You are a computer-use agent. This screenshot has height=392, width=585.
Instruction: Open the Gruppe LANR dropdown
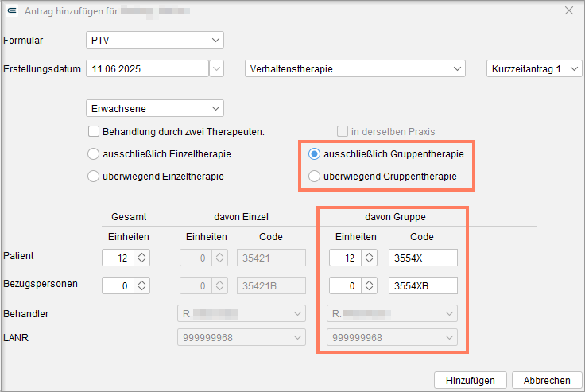[x=392, y=337]
